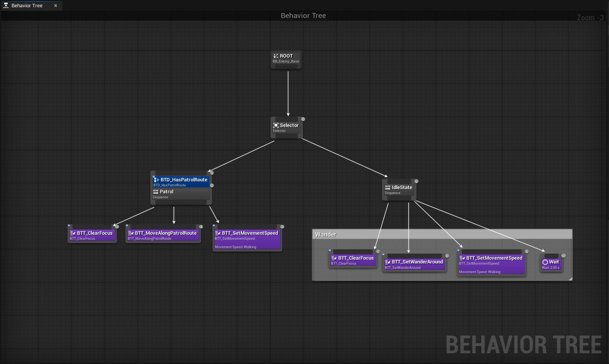The height and width of the screenshot is (364, 609).
Task: Close the Behavior Tree tab
Action: coord(56,6)
